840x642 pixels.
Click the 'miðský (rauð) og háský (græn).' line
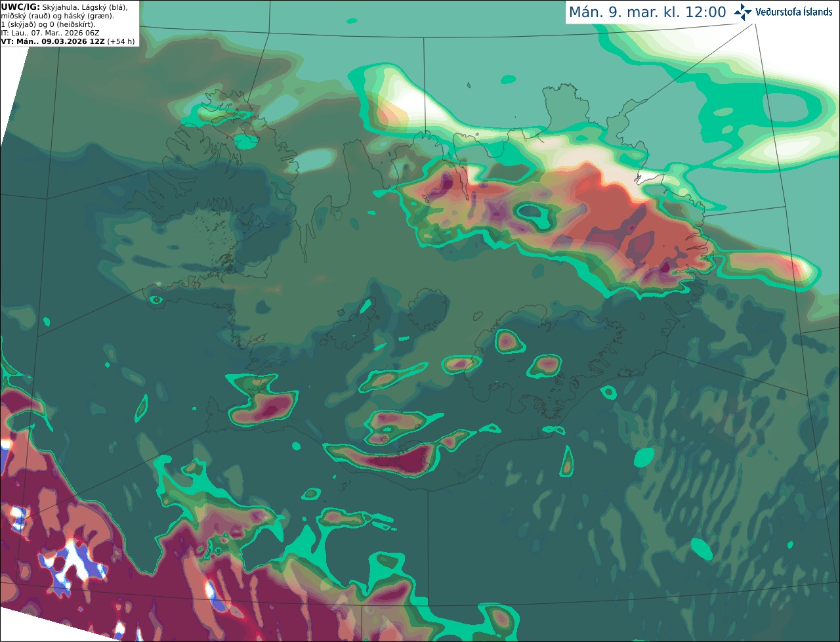point(57,16)
